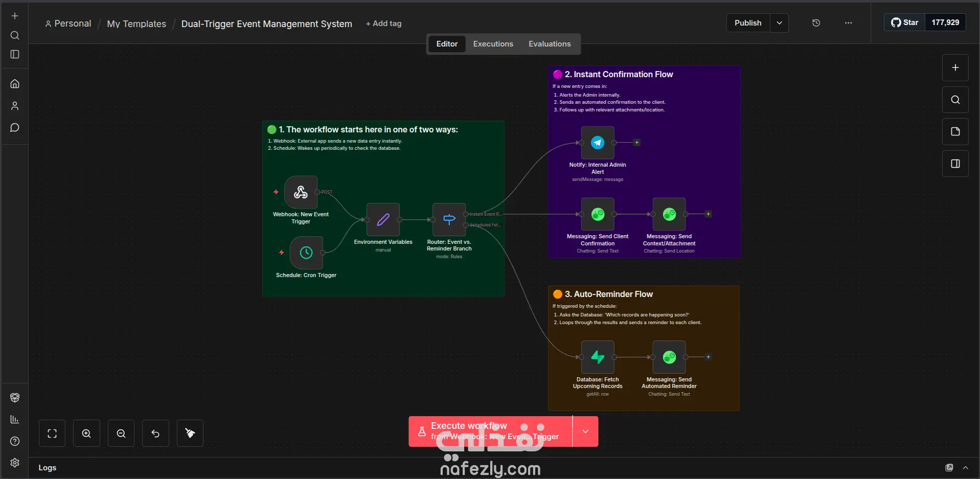980x479 pixels.
Task: Click the plus icon in the left sidebar
Action: [15, 16]
